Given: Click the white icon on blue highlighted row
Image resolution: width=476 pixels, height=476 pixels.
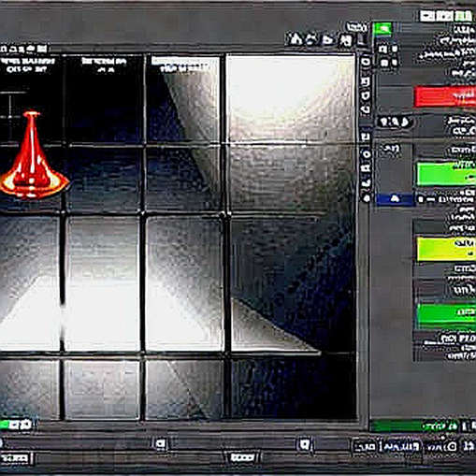Looking at the screenshot, I should (x=395, y=198).
